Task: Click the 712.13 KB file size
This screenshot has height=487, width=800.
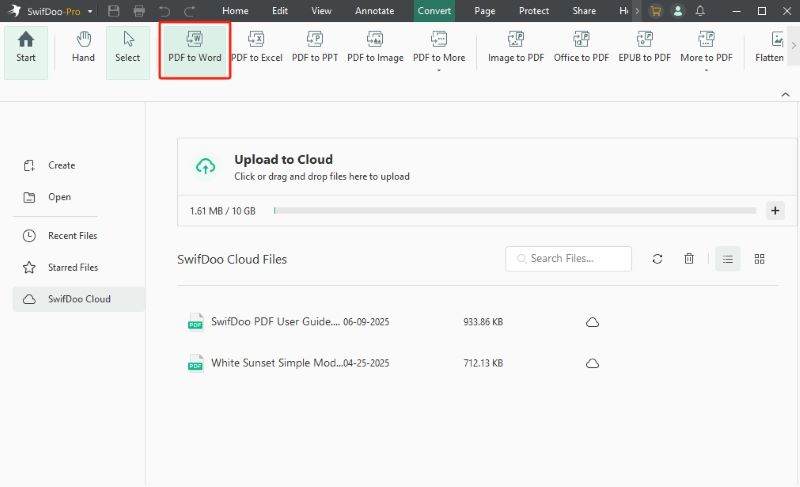Action: pyautogui.click(x=483, y=363)
